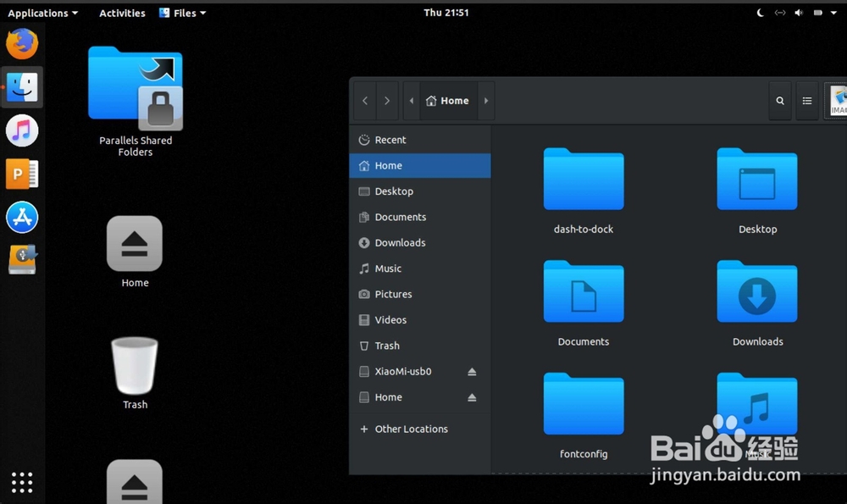Select Desktop in the sidebar
The width and height of the screenshot is (847, 504).
pos(420,191)
